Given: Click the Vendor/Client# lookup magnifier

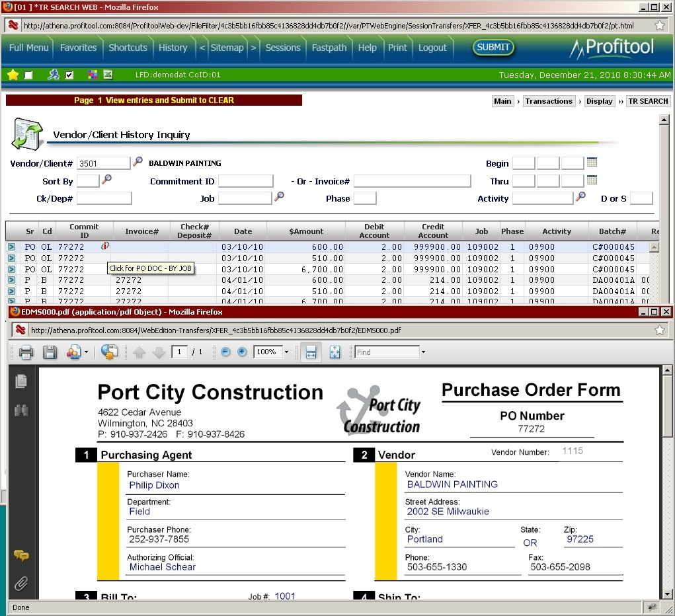Looking at the screenshot, I should 138,161.
